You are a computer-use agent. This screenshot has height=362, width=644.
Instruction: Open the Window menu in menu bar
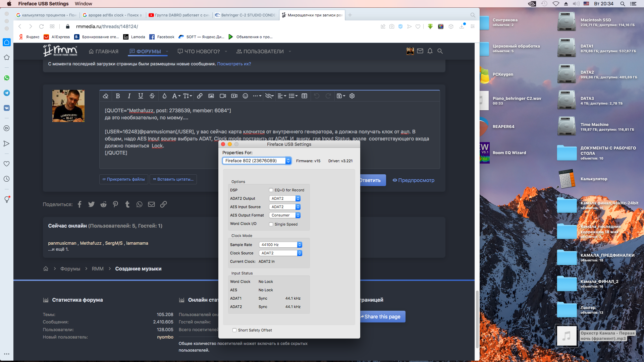coord(84,4)
